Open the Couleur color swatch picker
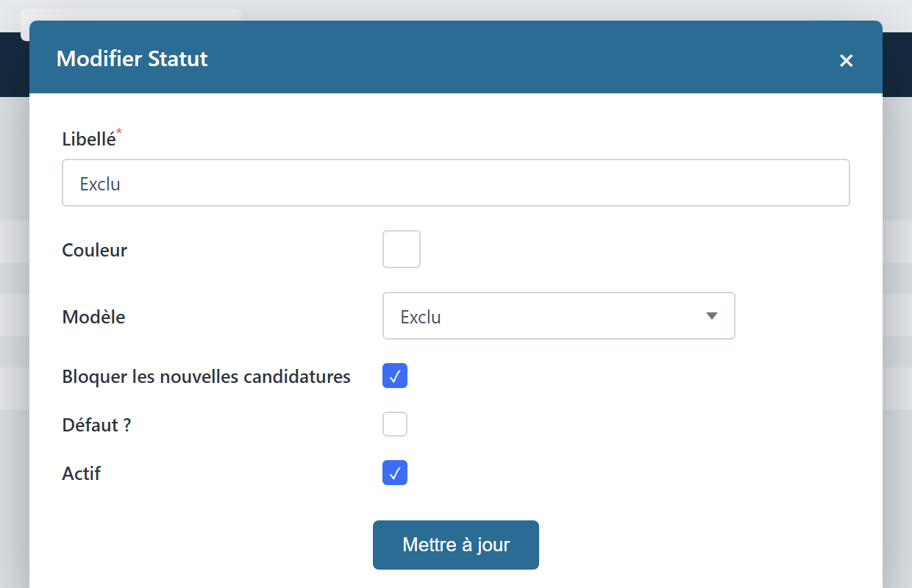 [402, 249]
